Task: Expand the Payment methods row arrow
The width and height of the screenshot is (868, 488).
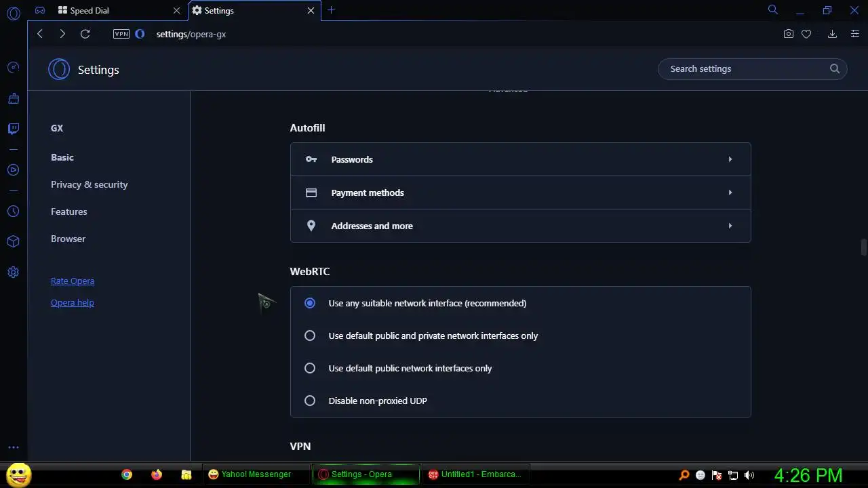Action: point(730,192)
